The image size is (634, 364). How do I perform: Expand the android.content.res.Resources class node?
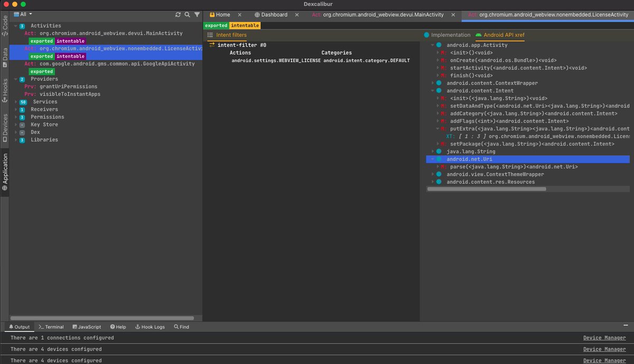(x=433, y=182)
